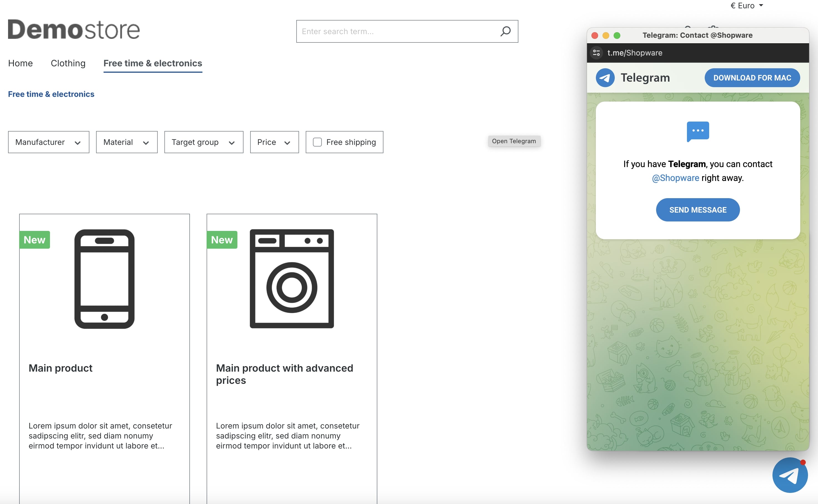
Task: Click the Price dropdown filter
Action: click(x=273, y=142)
